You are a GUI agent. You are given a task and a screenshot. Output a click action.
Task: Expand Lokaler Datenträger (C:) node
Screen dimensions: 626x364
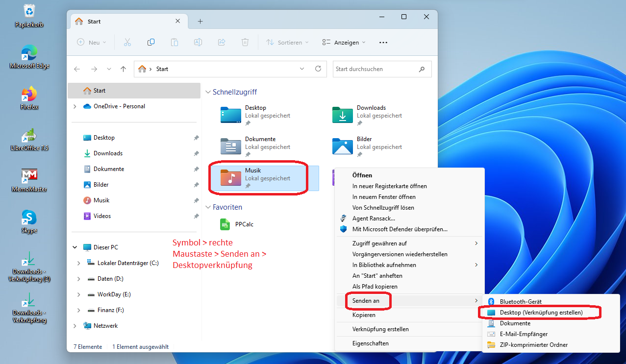point(79,263)
